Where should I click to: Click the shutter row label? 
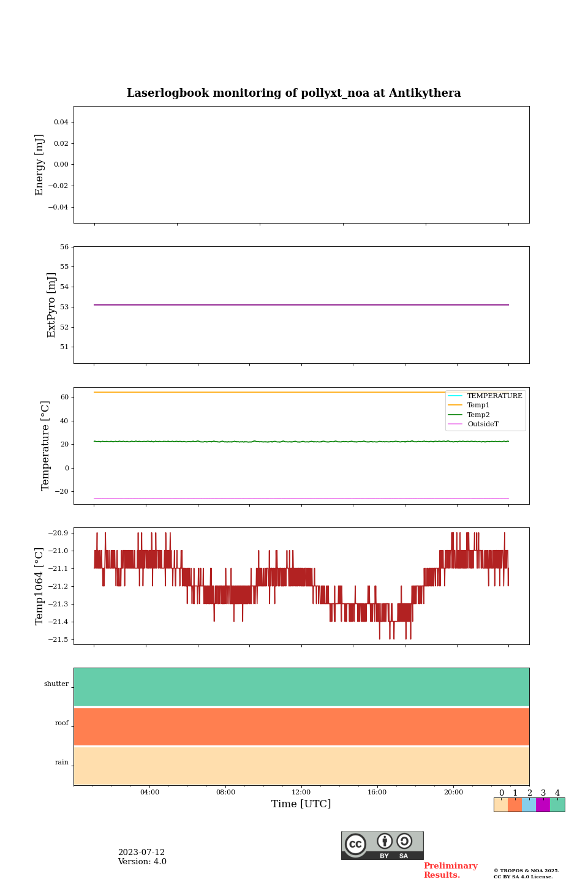tap(56, 684)
